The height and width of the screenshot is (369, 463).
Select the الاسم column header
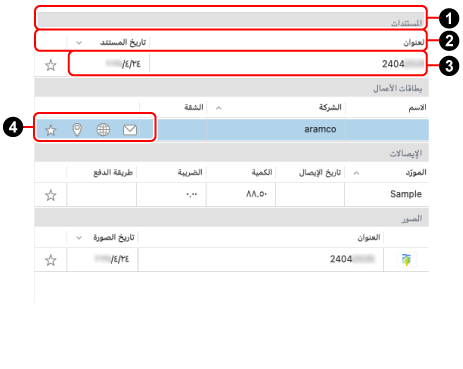pyautogui.click(x=418, y=107)
